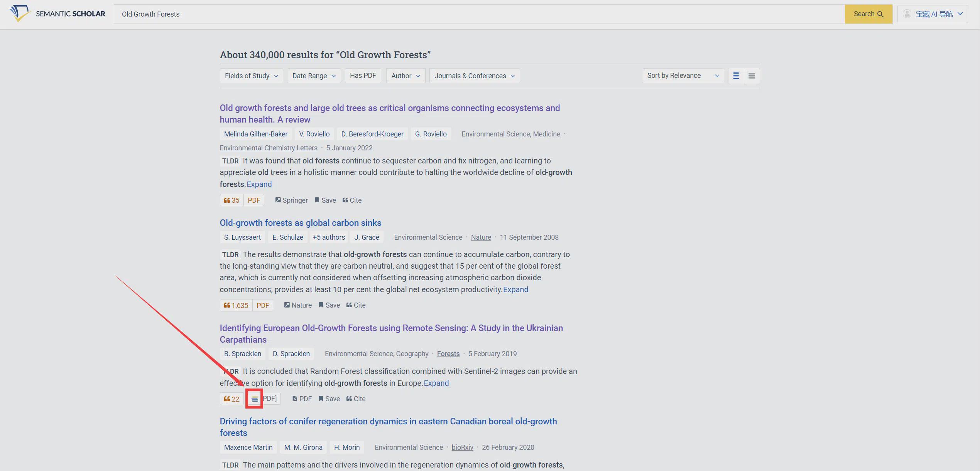Viewport: 980px width, 471px height.
Task: Show the +5 authors list
Action: pos(329,237)
